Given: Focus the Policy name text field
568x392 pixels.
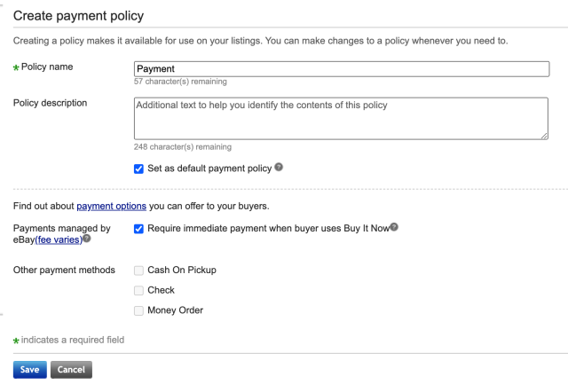Looking at the screenshot, I should tap(341, 68).
